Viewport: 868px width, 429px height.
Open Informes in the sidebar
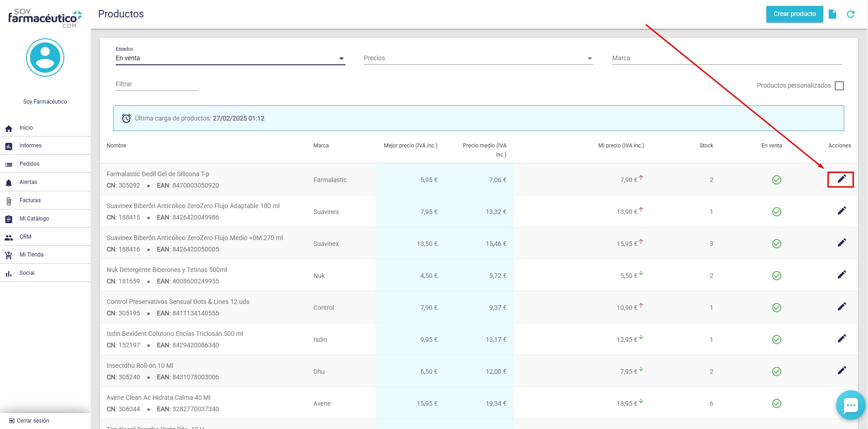coord(45,146)
